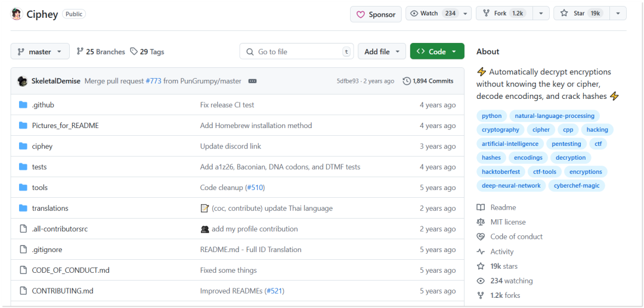
Task: Click the cyberchef-magic topic tag
Action: tap(577, 186)
